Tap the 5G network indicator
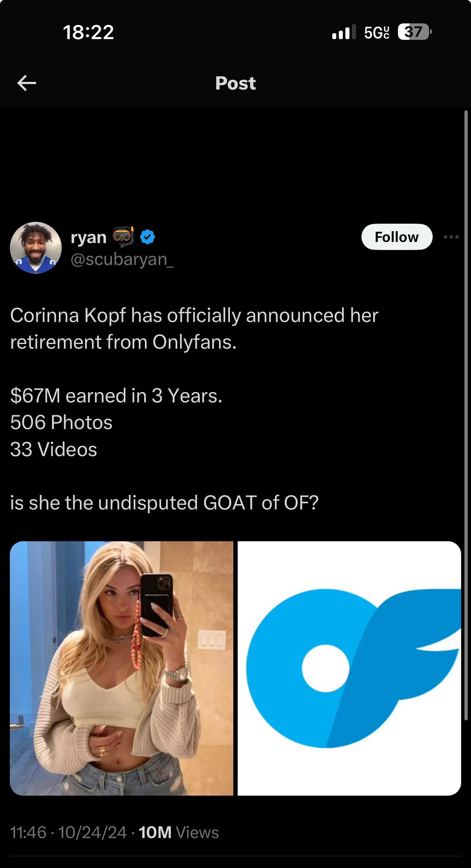Image resolution: width=471 pixels, height=868 pixels. coord(376,33)
